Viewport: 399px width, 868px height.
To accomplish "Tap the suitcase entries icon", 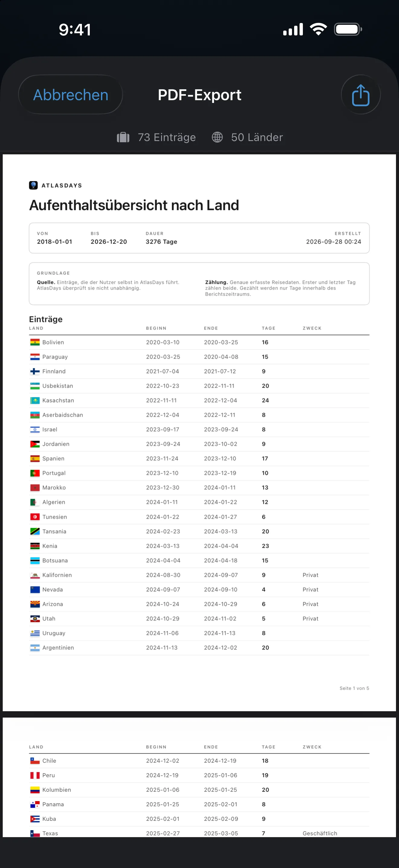I will click(123, 137).
